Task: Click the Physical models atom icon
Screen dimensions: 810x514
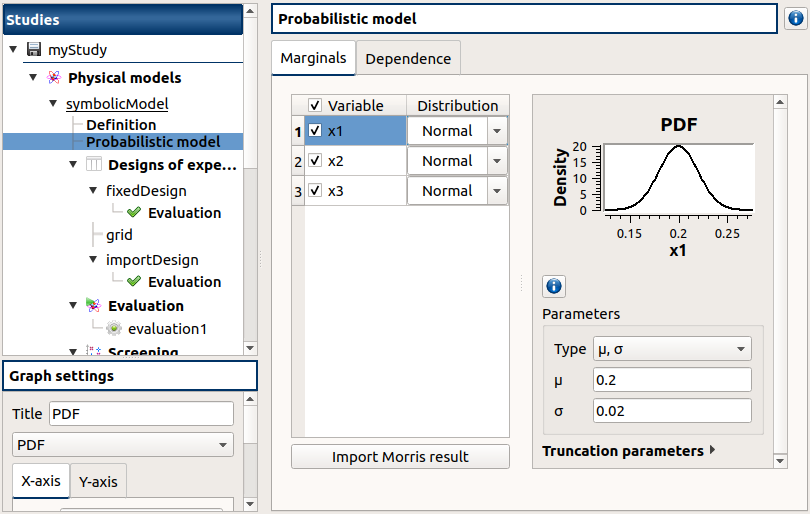Action: (54, 78)
